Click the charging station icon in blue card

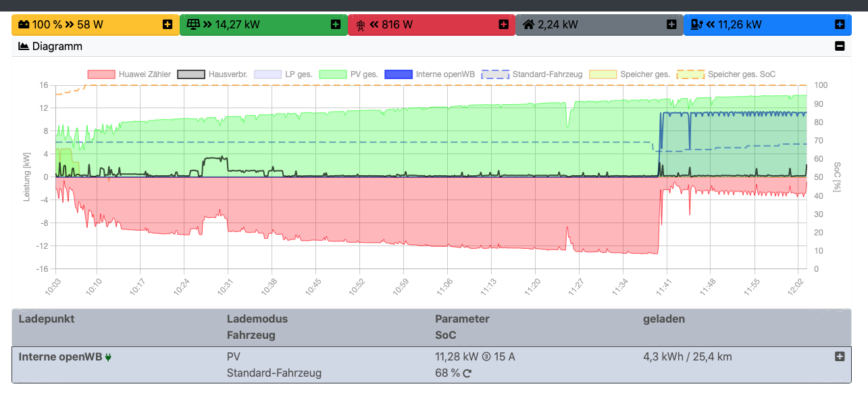coord(697,24)
